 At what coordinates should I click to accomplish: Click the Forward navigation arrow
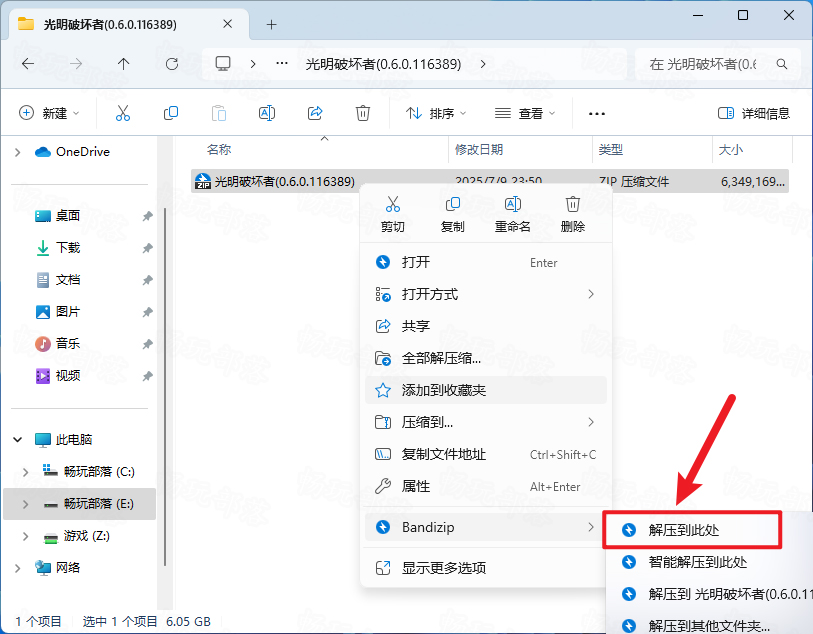click(76, 64)
